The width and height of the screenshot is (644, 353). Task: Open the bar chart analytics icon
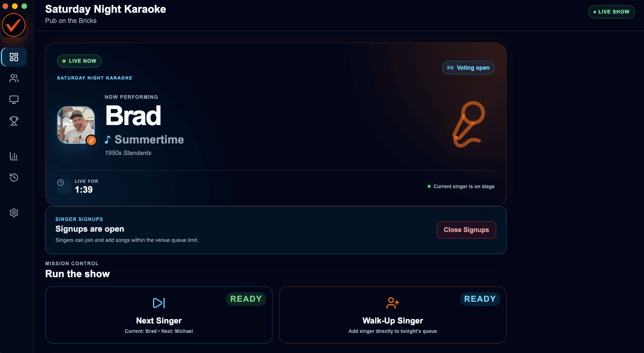click(x=14, y=156)
